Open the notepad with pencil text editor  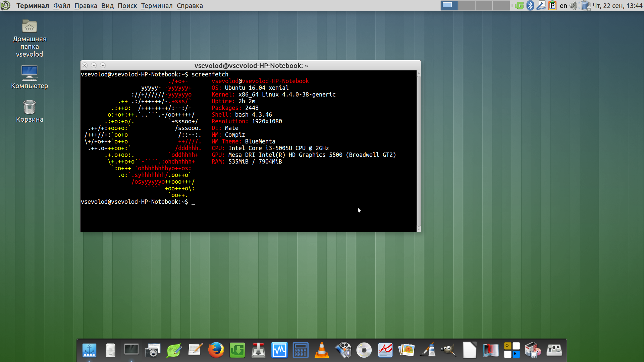[x=195, y=350]
